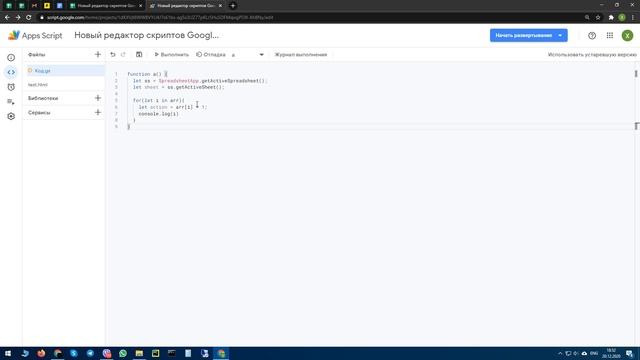Go back in browser history

7,18
